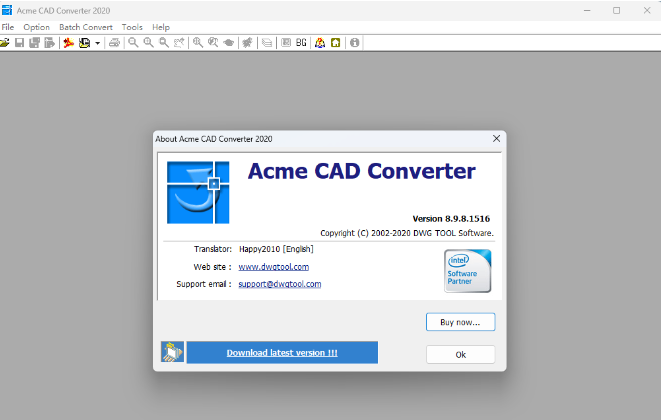Expand the dropdown arrow beside convert icon
Screen dimensions: 661x420
click(x=98, y=43)
